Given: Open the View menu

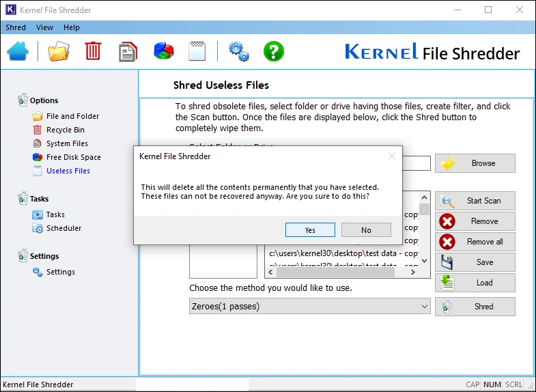Looking at the screenshot, I should [x=44, y=27].
